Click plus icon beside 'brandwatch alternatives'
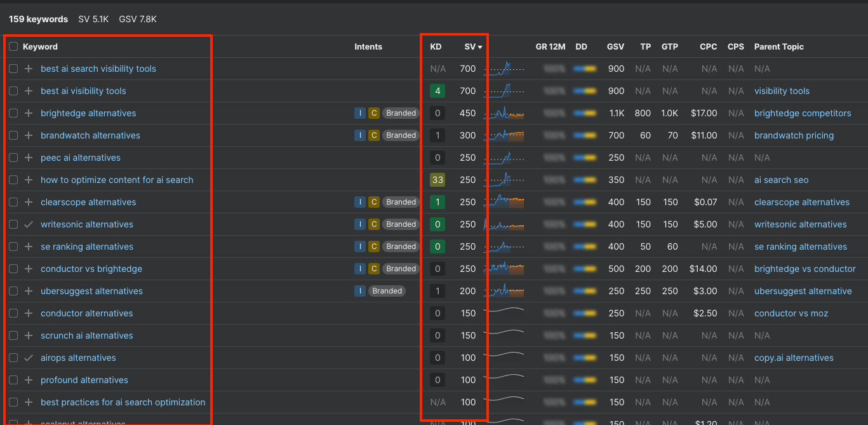 coord(29,135)
